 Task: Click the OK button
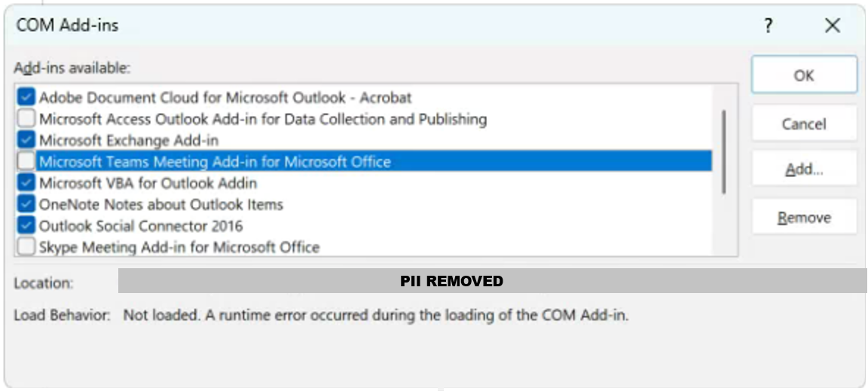tap(804, 75)
